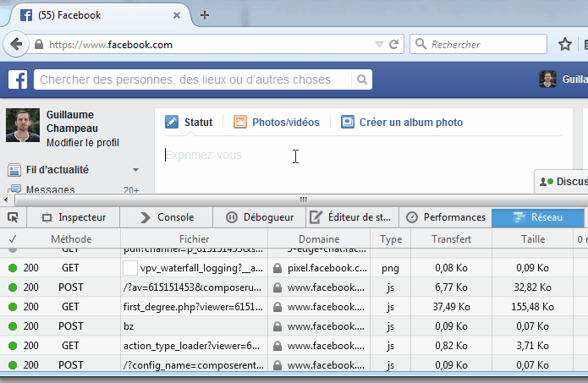Screen dimensions: 588x383
Task: Select the /?av=615151453&composeru request row
Action: click(x=294, y=287)
